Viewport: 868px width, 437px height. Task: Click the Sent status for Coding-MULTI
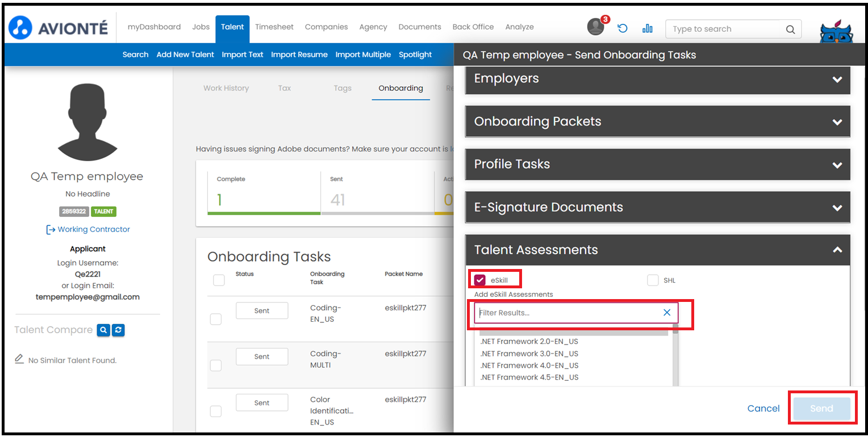coord(262,357)
